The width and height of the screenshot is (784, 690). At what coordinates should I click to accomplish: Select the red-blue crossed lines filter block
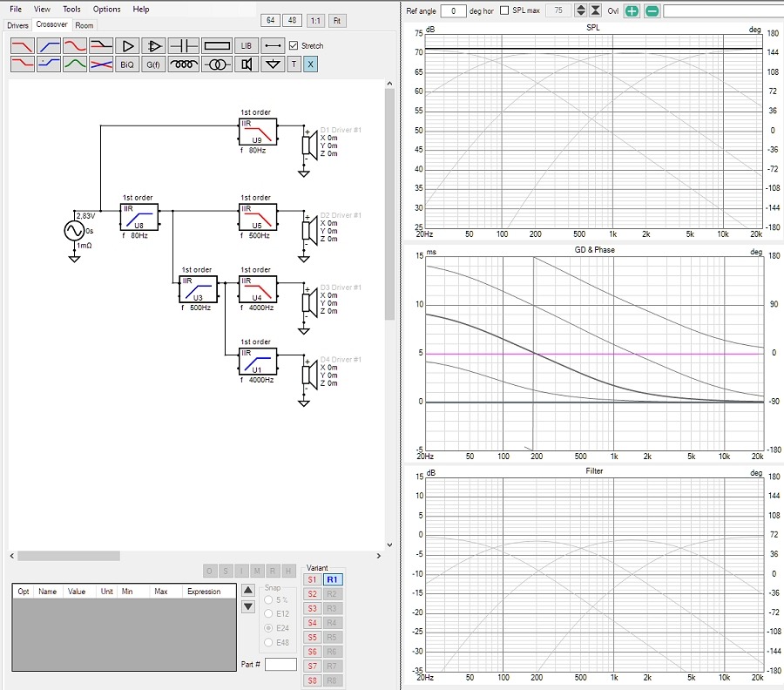[x=101, y=64]
